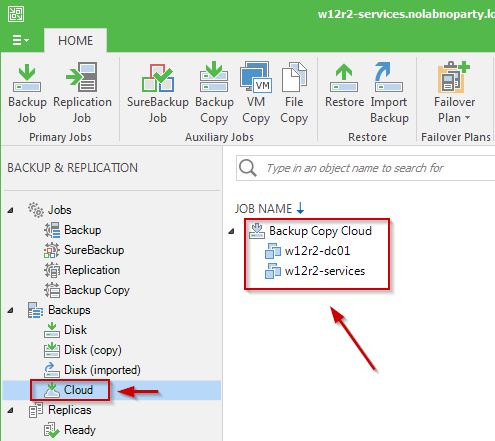This screenshot has width=495, height=441.
Task: Collapse the Backup Copy Cloud job row
Action: coord(232,231)
